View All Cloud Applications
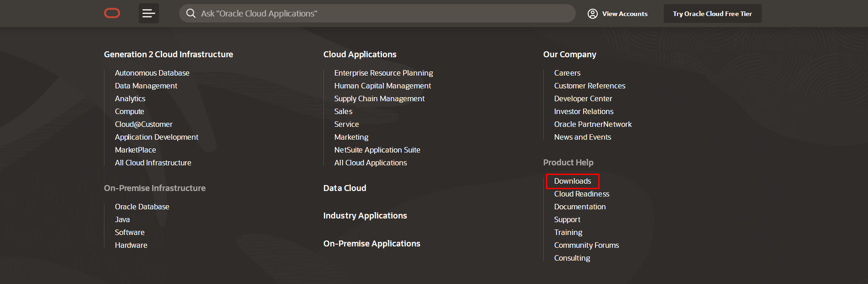The height and width of the screenshot is (284, 868). [371, 163]
